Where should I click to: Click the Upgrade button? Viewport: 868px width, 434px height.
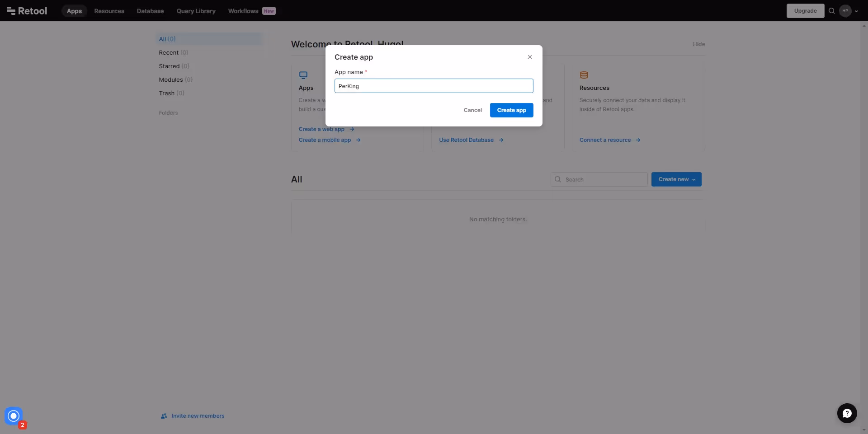click(805, 11)
